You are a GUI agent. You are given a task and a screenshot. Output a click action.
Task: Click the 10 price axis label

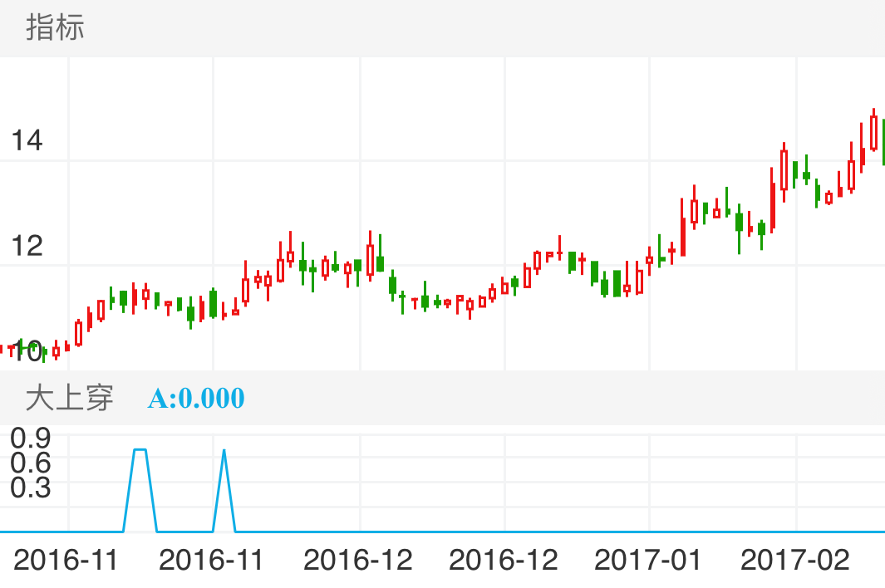point(27,350)
